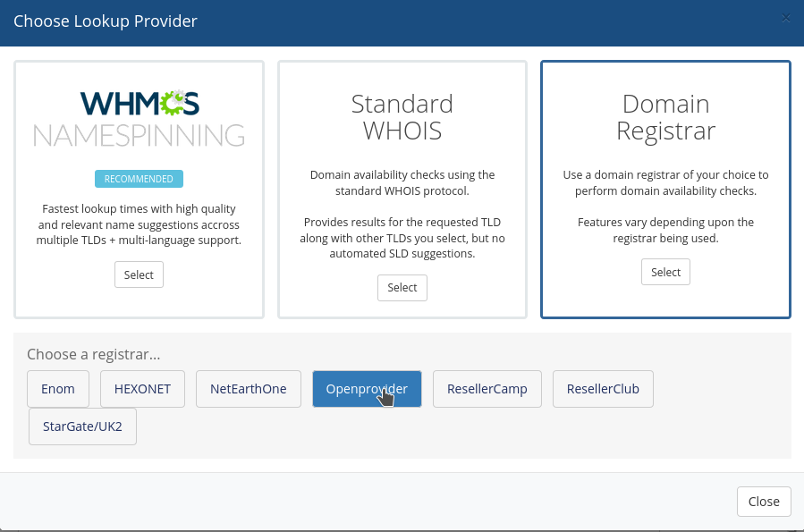The width and height of the screenshot is (804, 532).
Task: Click the Domain Registrar card heading
Action: pos(665,117)
